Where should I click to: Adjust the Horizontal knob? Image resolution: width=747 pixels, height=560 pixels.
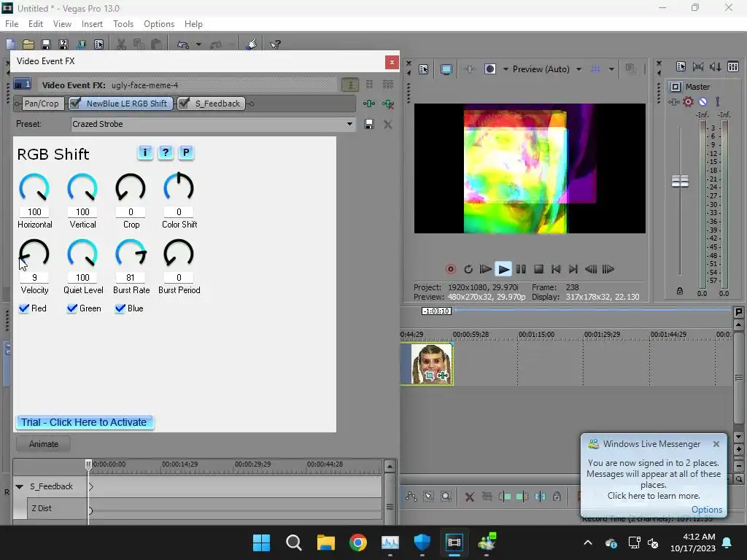coord(34,187)
